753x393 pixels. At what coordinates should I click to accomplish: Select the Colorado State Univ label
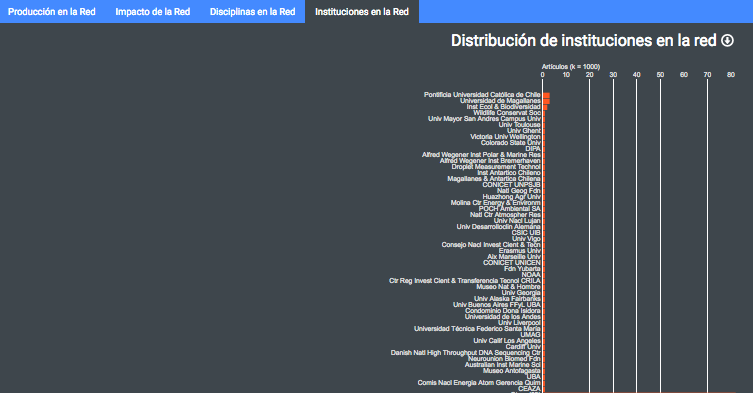(510, 143)
